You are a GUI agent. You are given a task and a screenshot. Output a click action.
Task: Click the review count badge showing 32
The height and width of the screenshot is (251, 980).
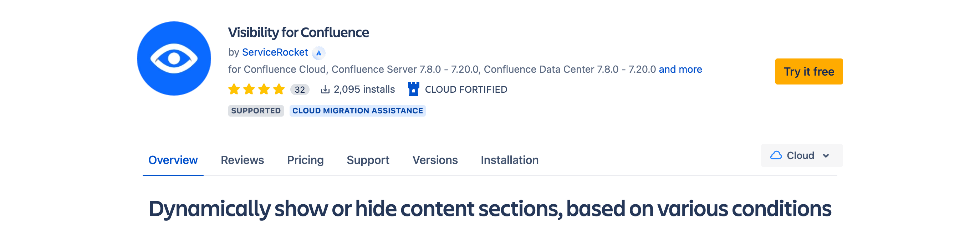300,89
